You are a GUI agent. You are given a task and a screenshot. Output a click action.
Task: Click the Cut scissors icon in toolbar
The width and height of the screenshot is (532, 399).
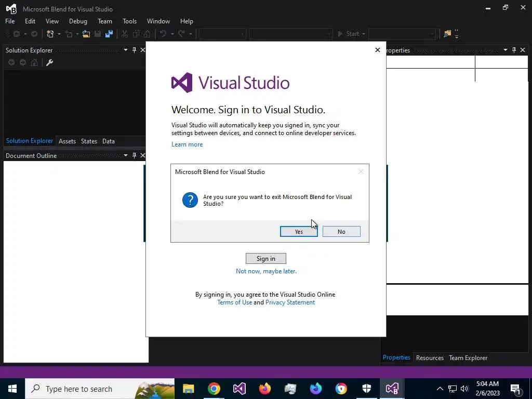pyautogui.click(x=125, y=34)
